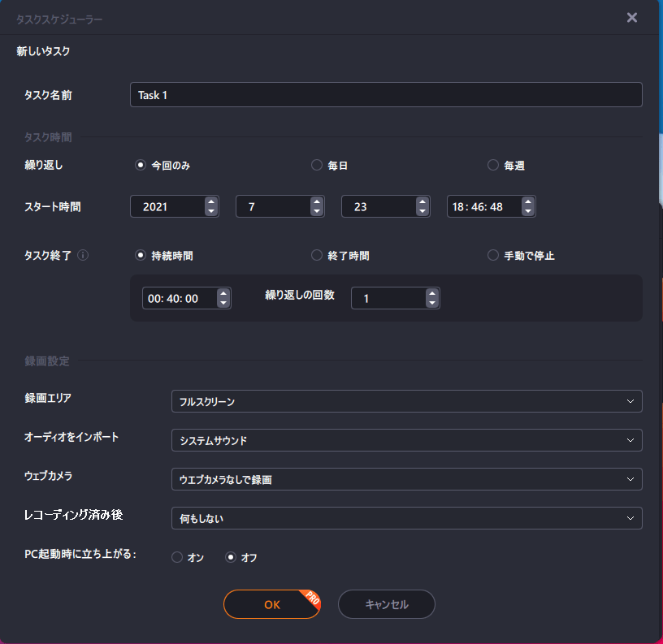The width and height of the screenshot is (663, 644).
Task: Choose 終了時間 as the task end
Action: pos(316,254)
